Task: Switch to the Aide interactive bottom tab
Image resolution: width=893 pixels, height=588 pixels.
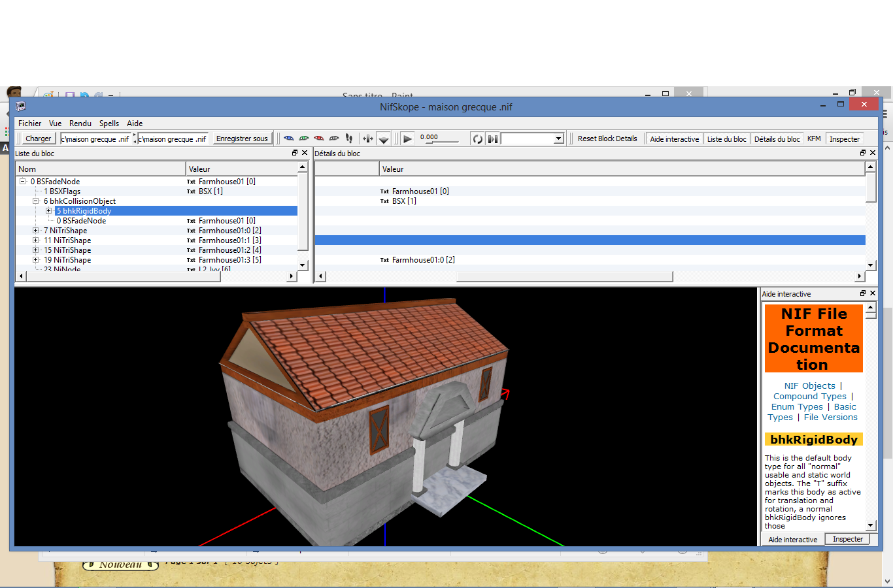Action: (792, 539)
